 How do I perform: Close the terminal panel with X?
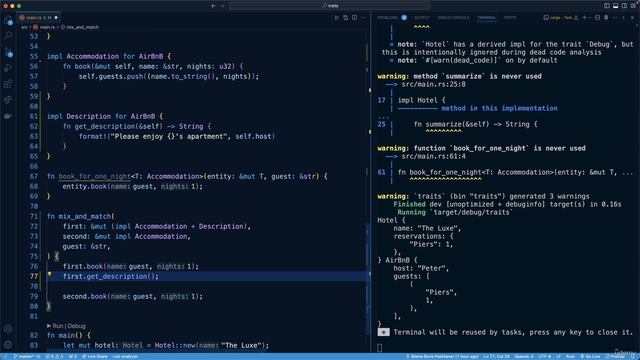point(632,18)
